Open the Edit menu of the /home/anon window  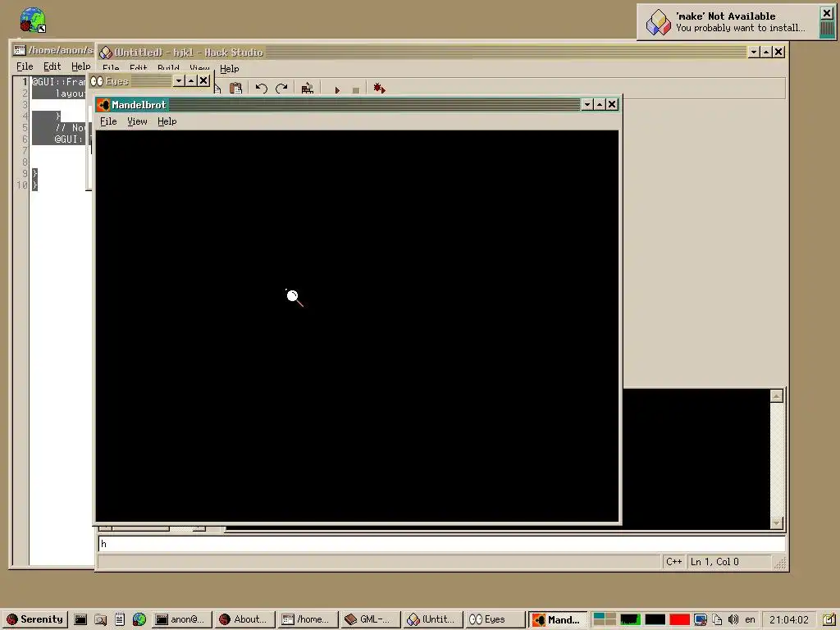pos(52,66)
